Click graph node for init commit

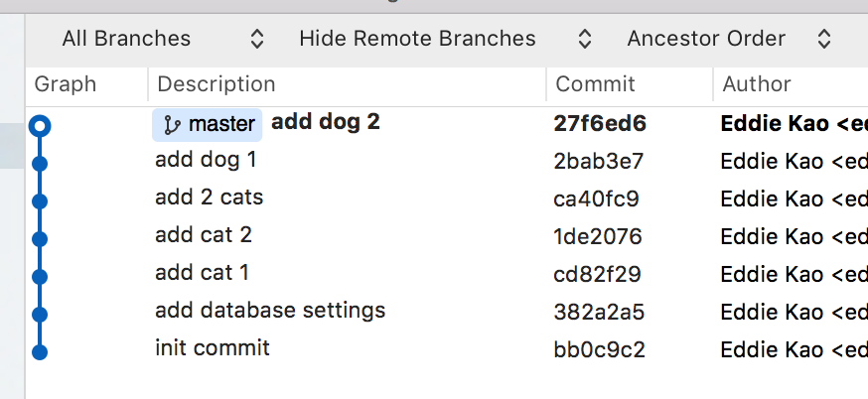[x=40, y=351]
